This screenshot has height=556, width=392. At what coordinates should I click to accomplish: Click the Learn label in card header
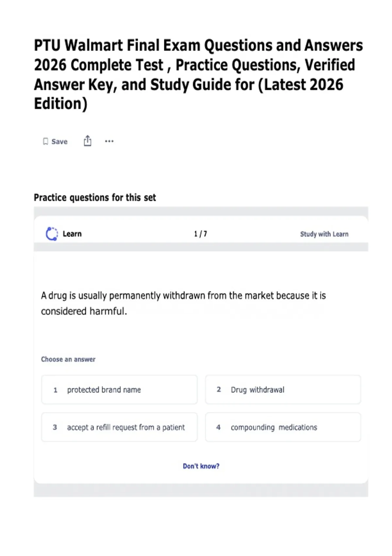[72, 234]
